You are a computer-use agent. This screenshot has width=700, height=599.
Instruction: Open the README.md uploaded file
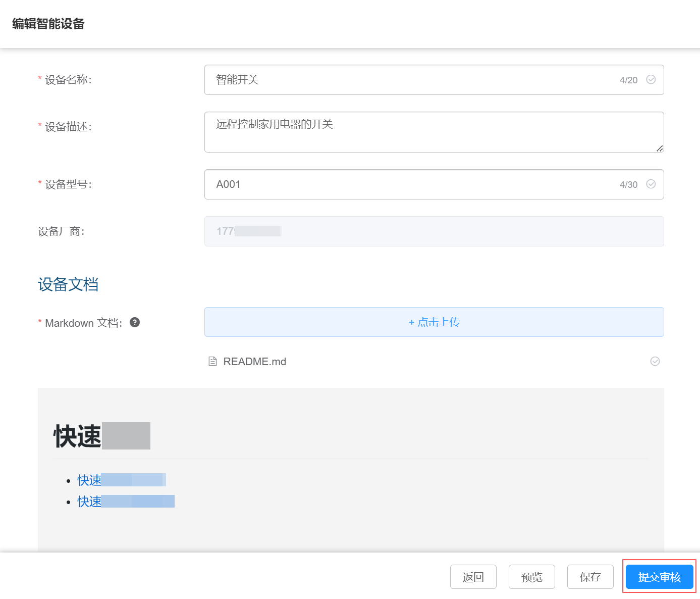(255, 362)
